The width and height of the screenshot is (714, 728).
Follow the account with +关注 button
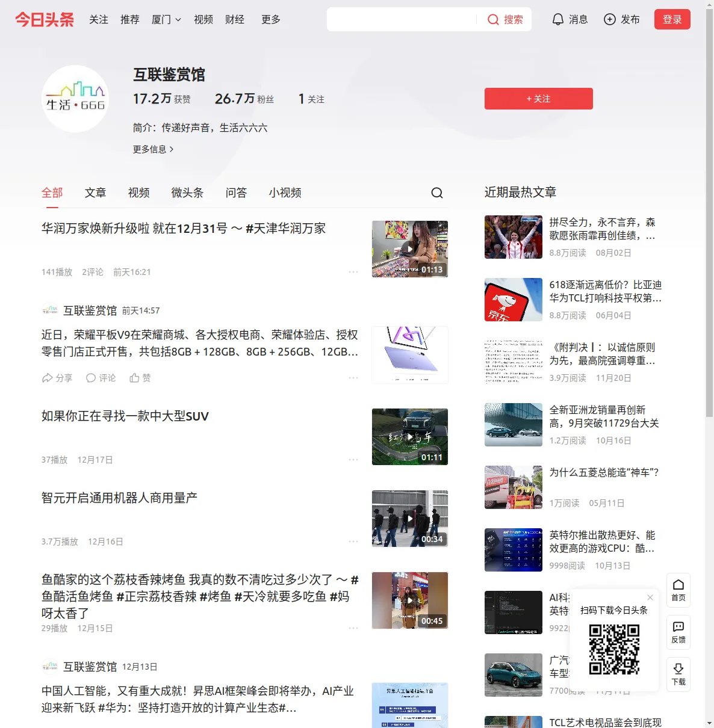coord(539,99)
